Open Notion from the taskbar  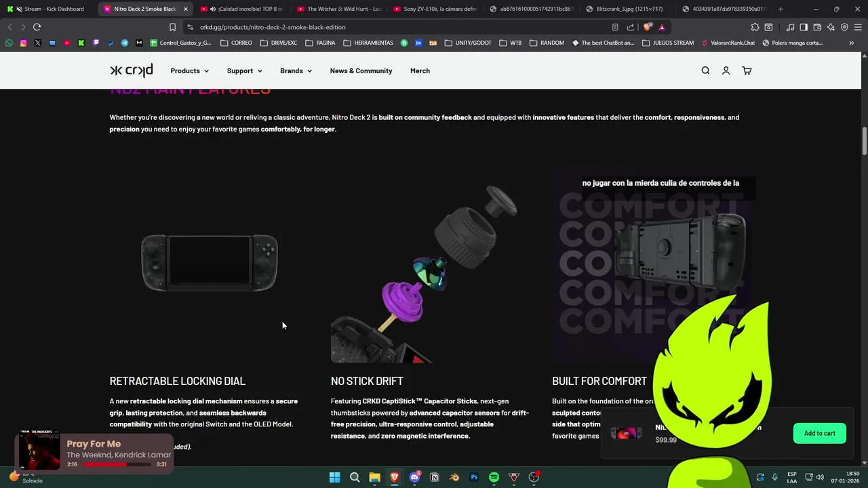435,477
